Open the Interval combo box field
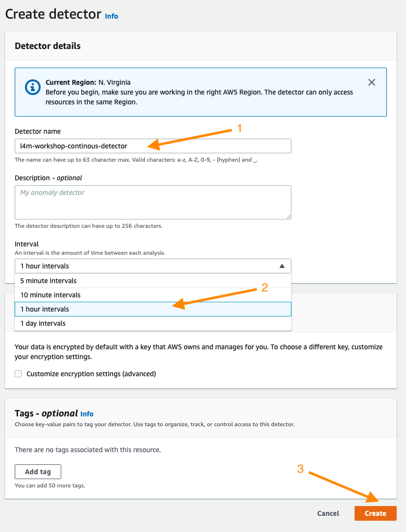This screenshot has height=532, width=406. 153,266
